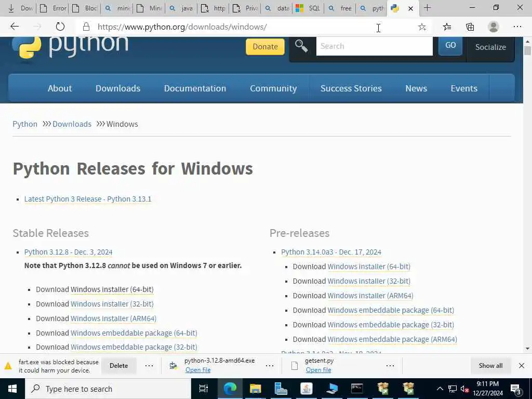The width and height of the screenshot is (532, 399).
Task: Click the network tray icon
Action: click(x=453, y=389)
